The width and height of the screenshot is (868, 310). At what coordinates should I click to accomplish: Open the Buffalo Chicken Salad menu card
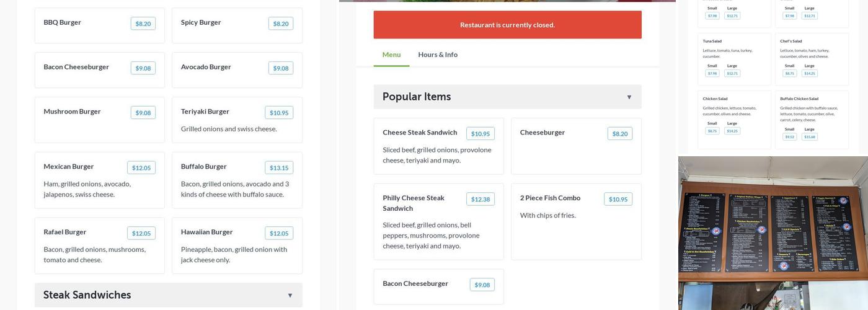pos(811,119)
